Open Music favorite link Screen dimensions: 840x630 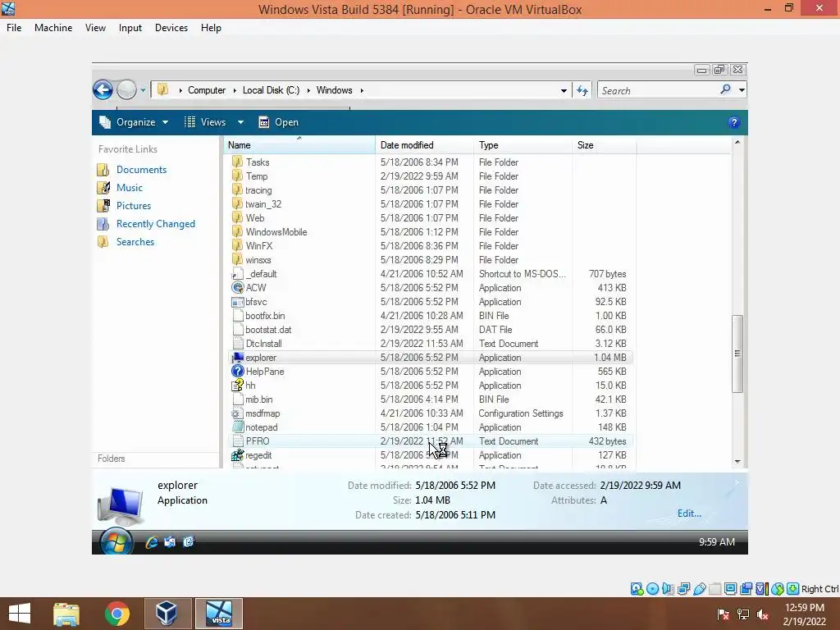pos(129,188)
